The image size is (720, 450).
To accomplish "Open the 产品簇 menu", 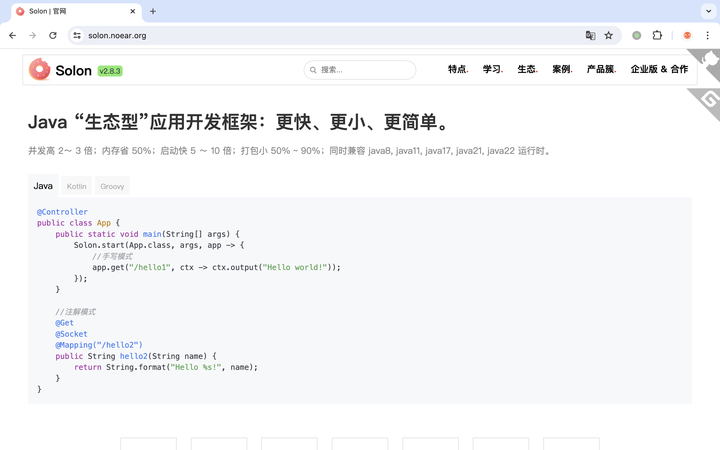I will (x=601, y=69).
